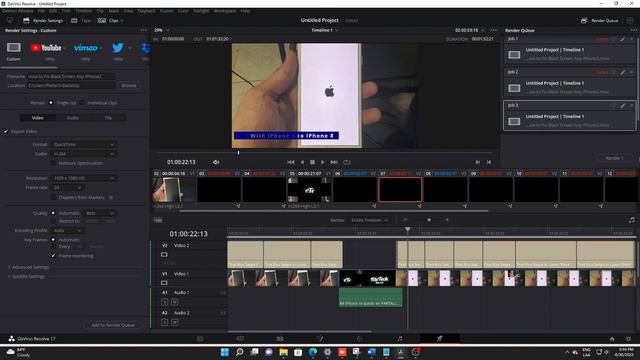Open the Encoding Profile dropdown
This screenshot has height=360, width=640.
[68, 231]
